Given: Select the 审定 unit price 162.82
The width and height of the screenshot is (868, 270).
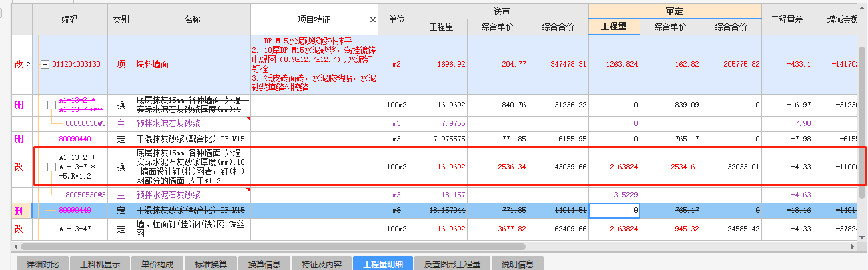Looking at the screenshot, I should coord(670,65).
